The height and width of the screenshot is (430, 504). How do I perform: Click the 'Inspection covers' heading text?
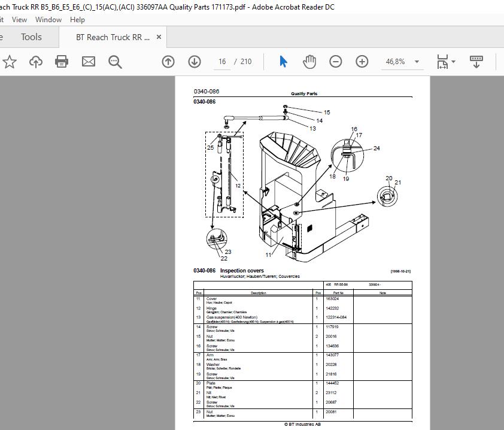click(x=242, y=271)
